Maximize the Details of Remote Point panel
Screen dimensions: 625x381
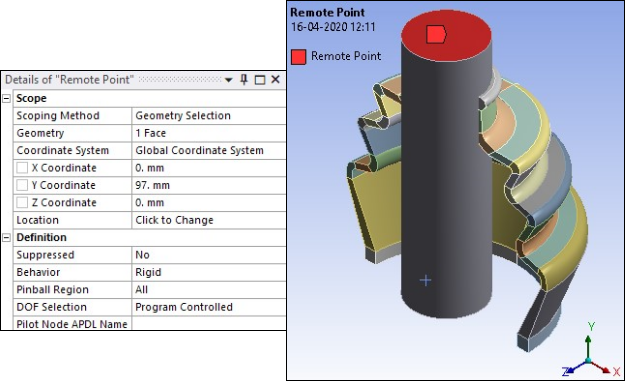[259, 80]
